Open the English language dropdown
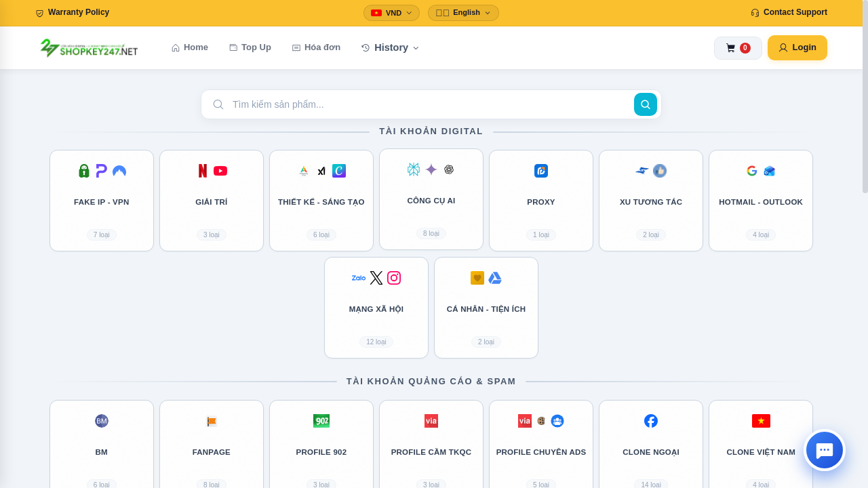This screenshot has width=868, height=488. click(x=463, y=13)
